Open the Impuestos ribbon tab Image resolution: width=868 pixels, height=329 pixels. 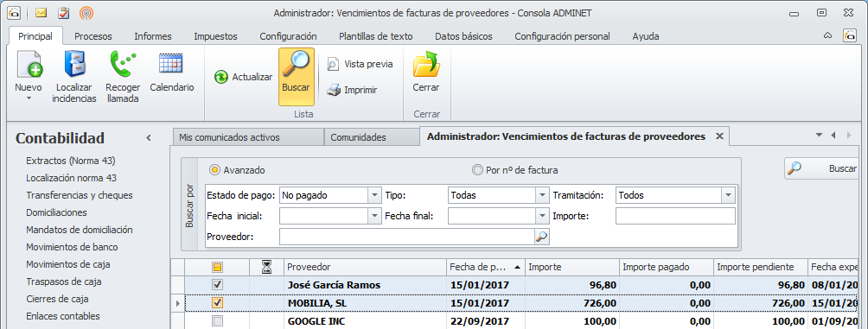pos(215,36)
